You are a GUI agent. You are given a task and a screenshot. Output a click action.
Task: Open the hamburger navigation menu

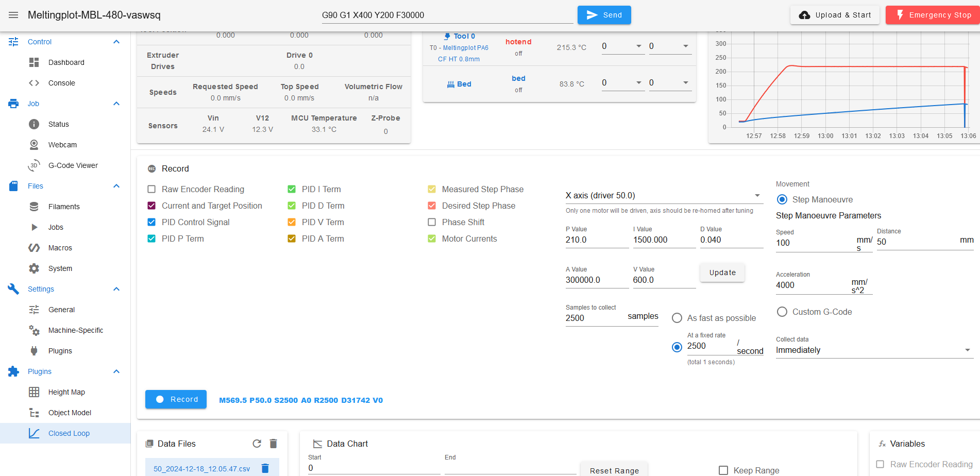[13, 15]
